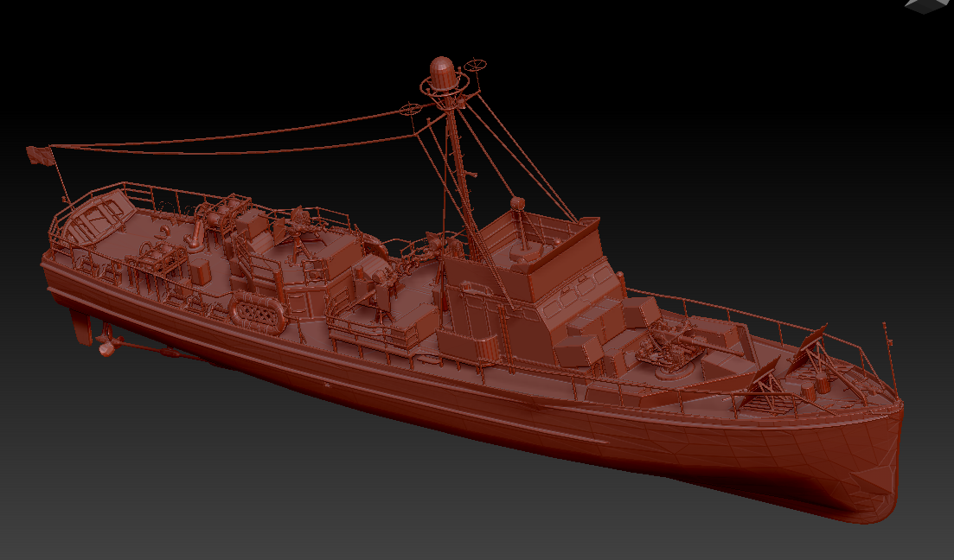
Task: Select the propeller under the stern
Action: tap(108, 346)
